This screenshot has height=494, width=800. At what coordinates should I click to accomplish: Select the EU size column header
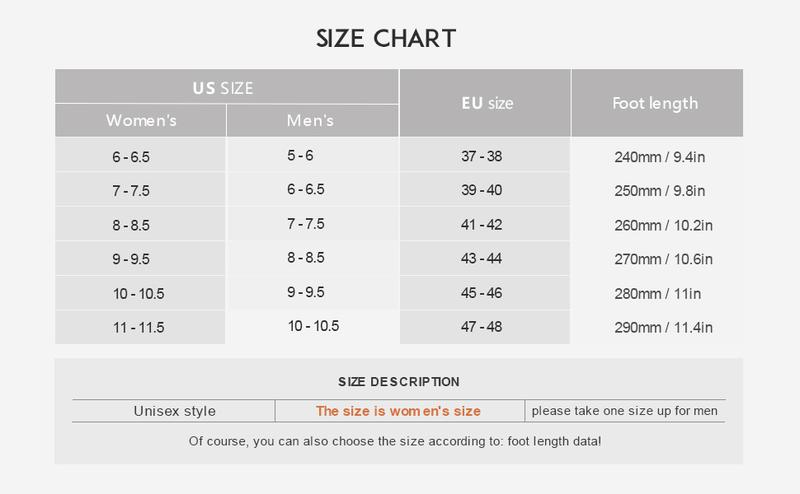pyautogui.click(x=486, y=103)
